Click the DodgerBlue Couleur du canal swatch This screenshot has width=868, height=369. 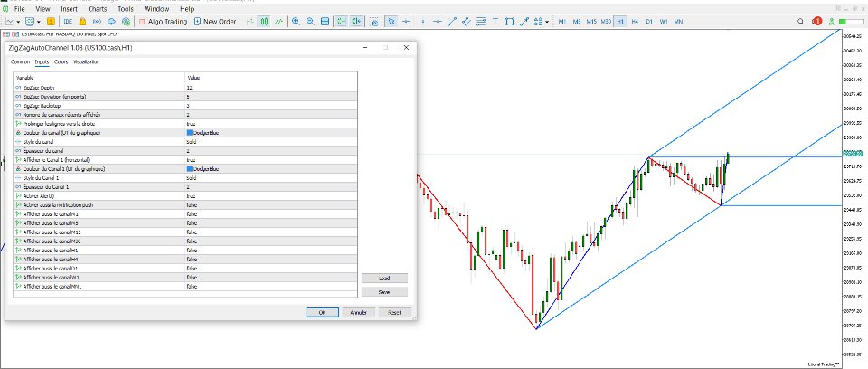point(189,133)
